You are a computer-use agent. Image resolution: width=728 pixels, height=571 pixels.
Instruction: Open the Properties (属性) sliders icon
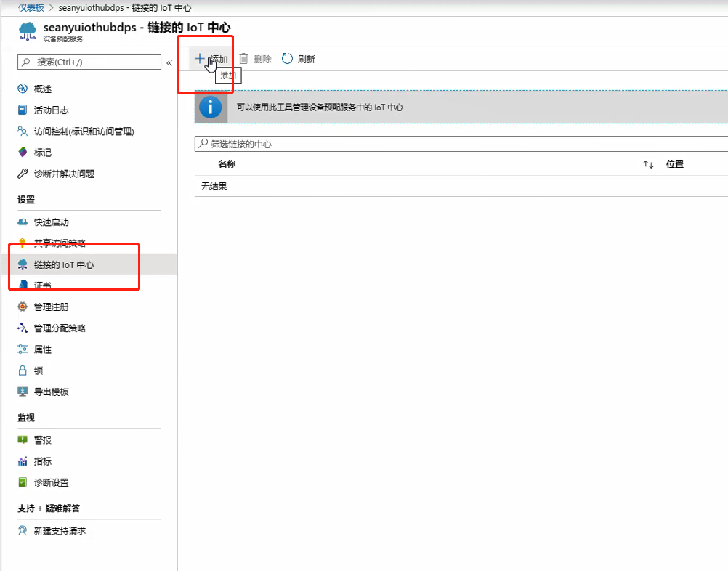pos(23,349)
